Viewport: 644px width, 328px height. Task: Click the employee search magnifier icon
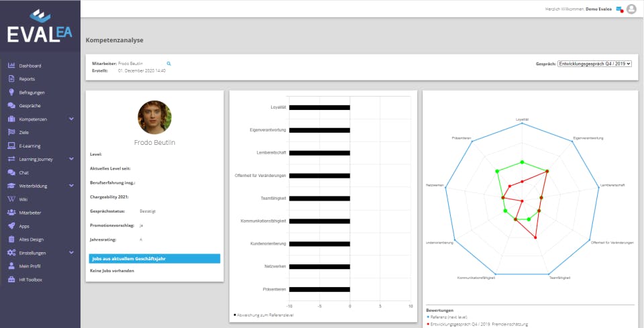[169, 64]
